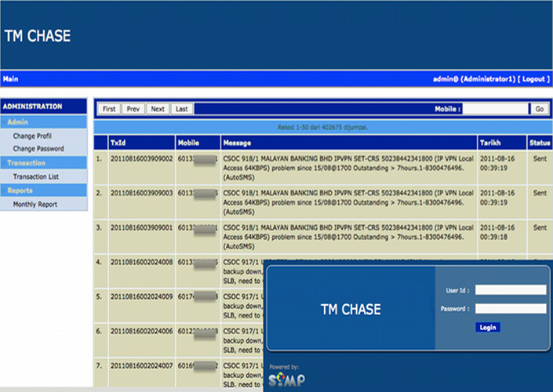Viewport: 553px width, 392px height.
Task: Go to the Prev page of records
Action: (133, 109)
